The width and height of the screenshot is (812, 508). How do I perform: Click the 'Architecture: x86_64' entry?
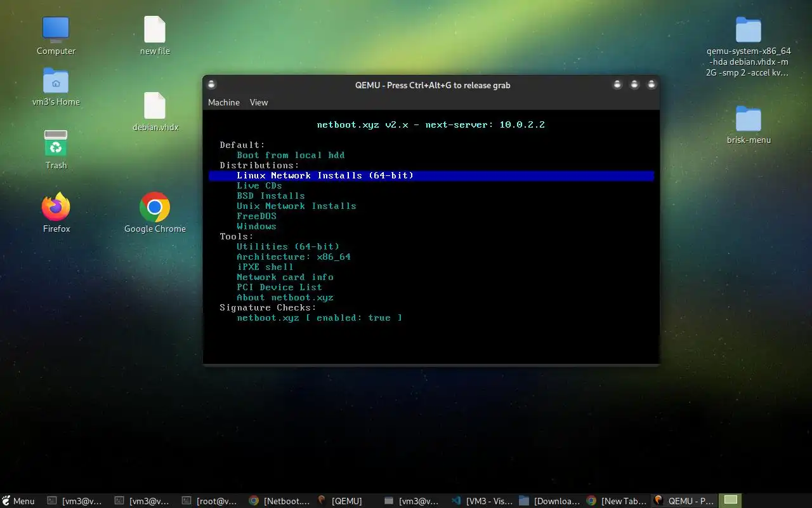[x=294, y=257]
